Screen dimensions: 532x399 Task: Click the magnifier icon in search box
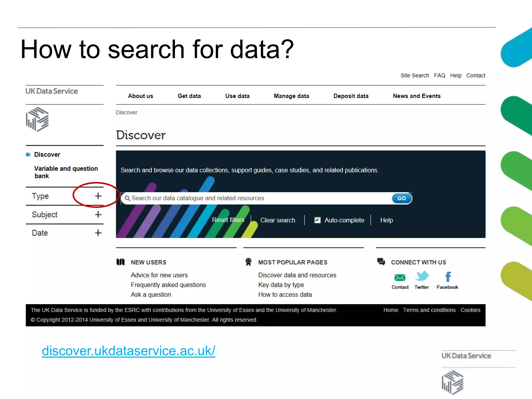127,198
